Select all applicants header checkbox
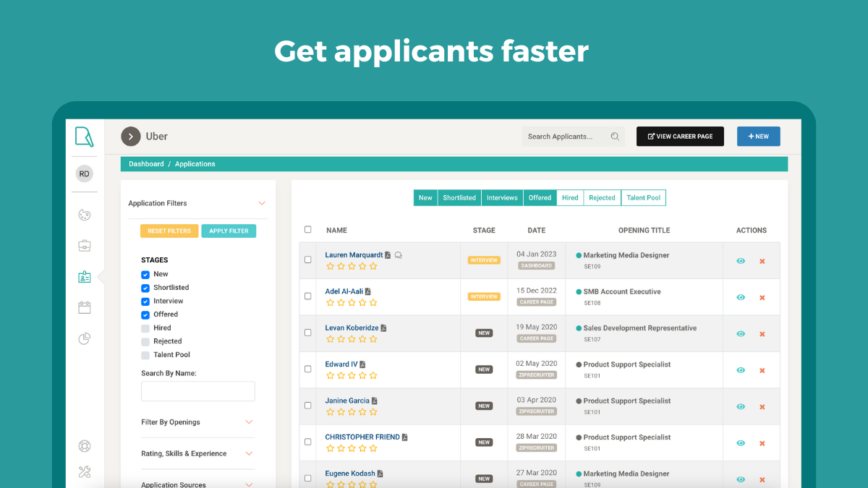The height and width of the screenshot is (488, 868). [x=307, y=229]
